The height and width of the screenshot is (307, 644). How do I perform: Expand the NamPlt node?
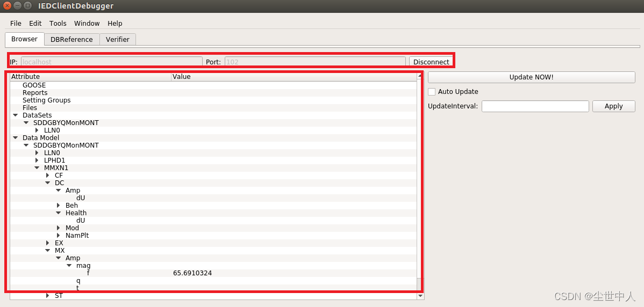[x=58, y=235]
